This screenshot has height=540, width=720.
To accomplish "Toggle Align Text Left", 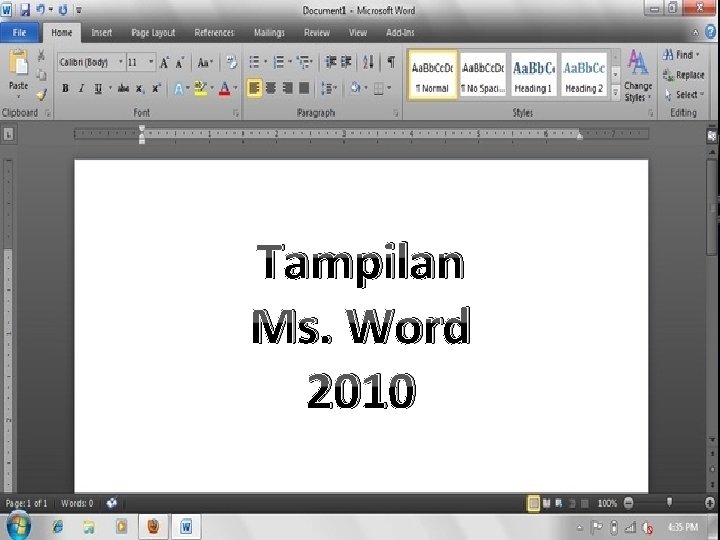I will [x=254, y=88].
